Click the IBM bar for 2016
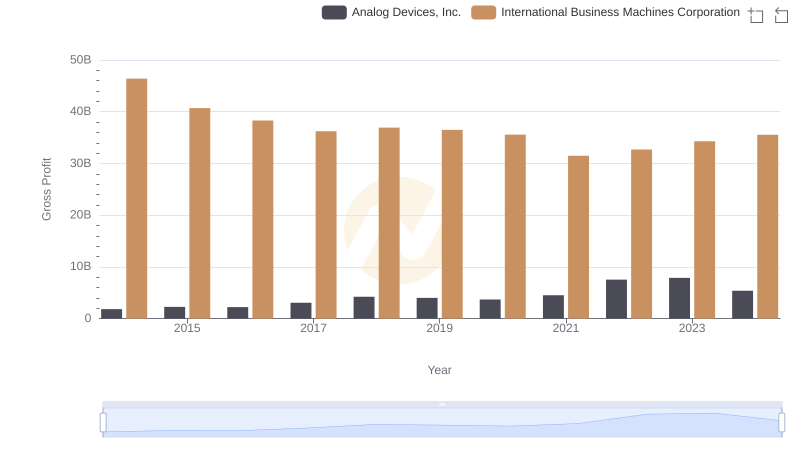Screen dimensions: 800x461 point(263,219)
